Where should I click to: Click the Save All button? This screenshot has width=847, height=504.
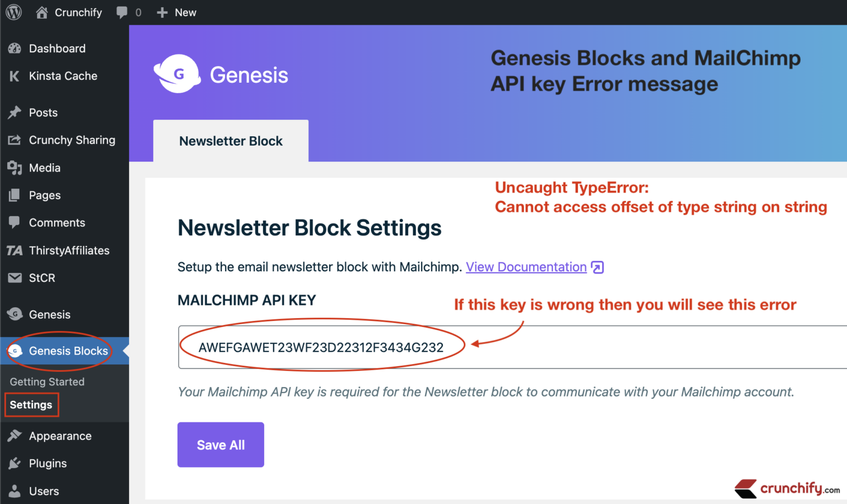point(221,444)
